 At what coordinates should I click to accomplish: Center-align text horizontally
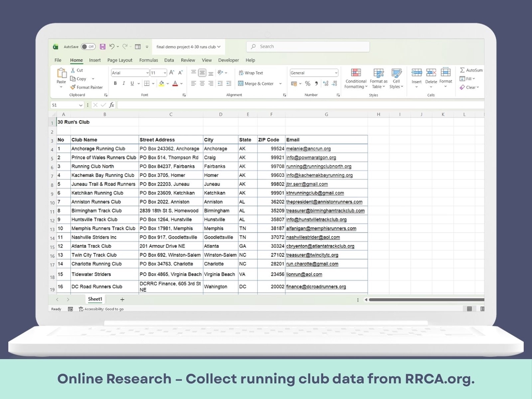[x=202, y=84]
